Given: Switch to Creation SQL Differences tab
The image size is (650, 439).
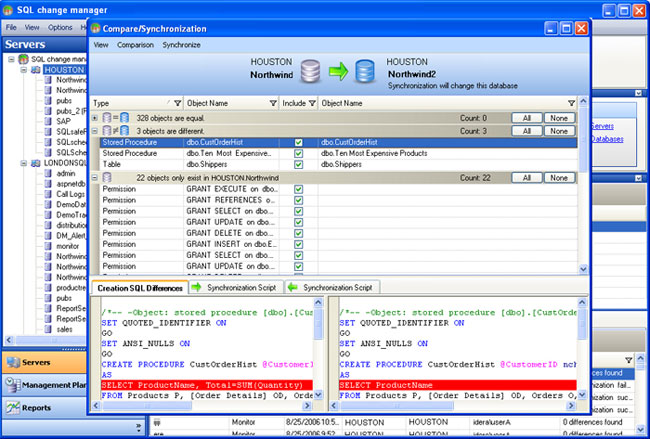Looking at the screenshot, I should coord(140,288).
